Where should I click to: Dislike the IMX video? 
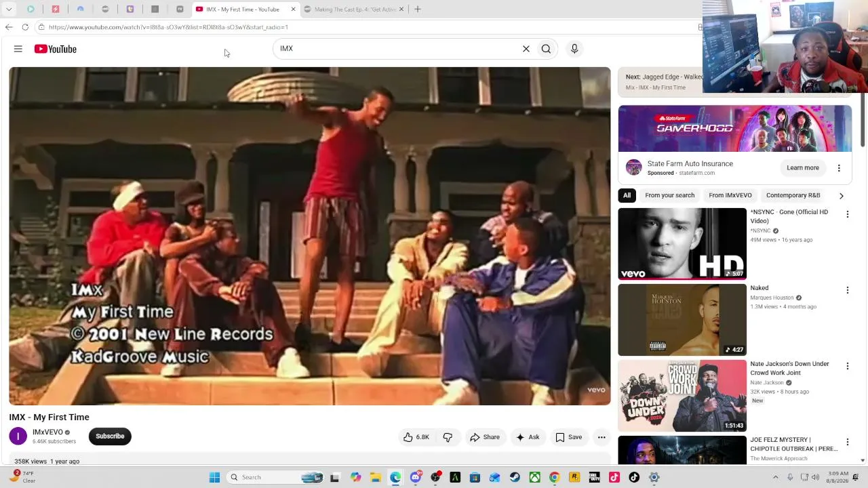pyautogui.click(x=448, y=437)
